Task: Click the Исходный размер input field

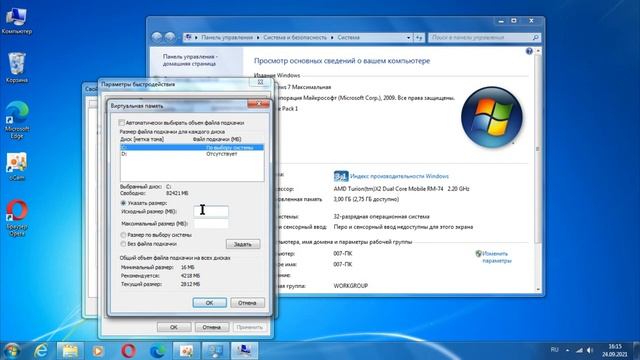Action: click(211, 211)
